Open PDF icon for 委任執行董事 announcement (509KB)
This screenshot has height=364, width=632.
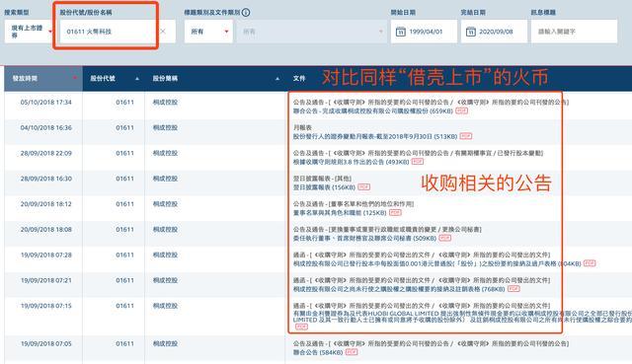445,238
